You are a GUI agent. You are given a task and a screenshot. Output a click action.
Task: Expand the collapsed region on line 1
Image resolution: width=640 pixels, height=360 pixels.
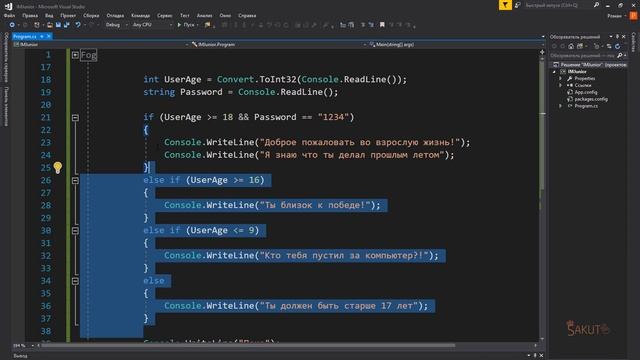(75, 55)
